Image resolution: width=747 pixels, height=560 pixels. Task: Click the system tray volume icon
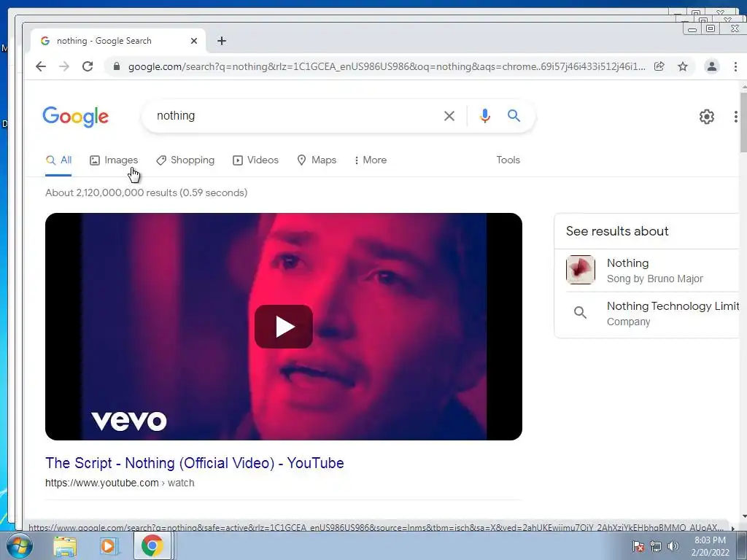673,546
